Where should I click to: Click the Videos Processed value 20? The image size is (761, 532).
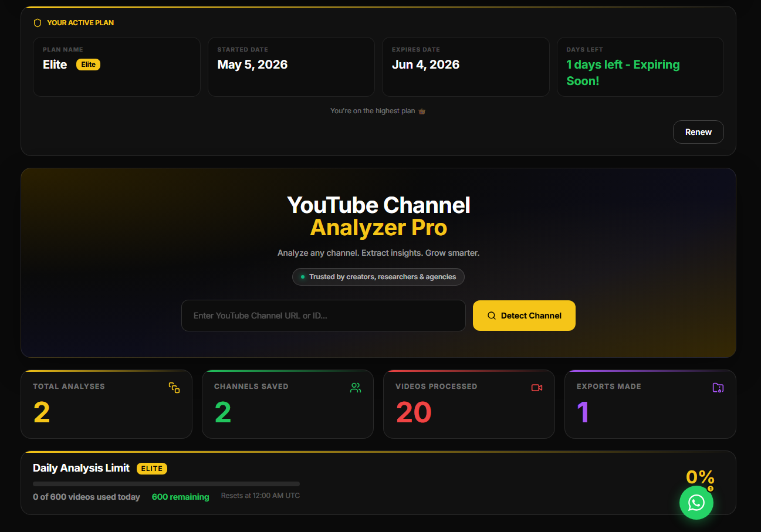click(414, 412)
